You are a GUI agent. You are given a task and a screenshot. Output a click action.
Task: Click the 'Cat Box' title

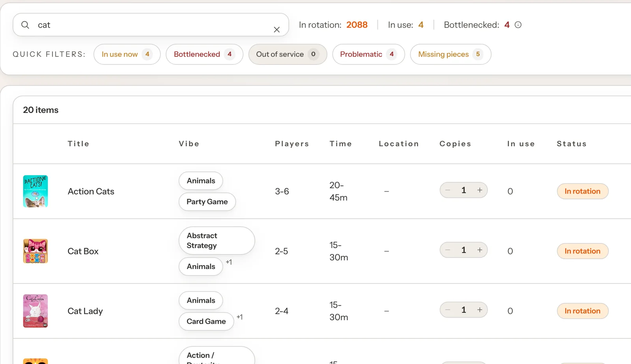(83, 251)
